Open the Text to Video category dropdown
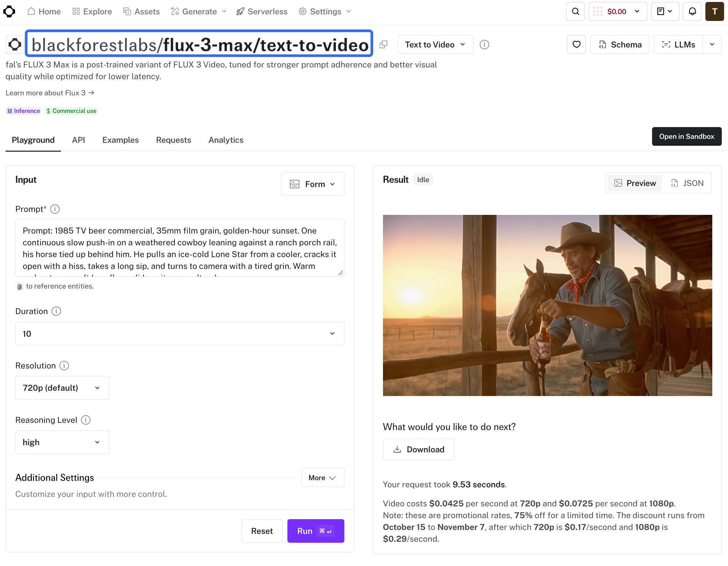This screenshot has width=728, height=566. click(435, 44)
